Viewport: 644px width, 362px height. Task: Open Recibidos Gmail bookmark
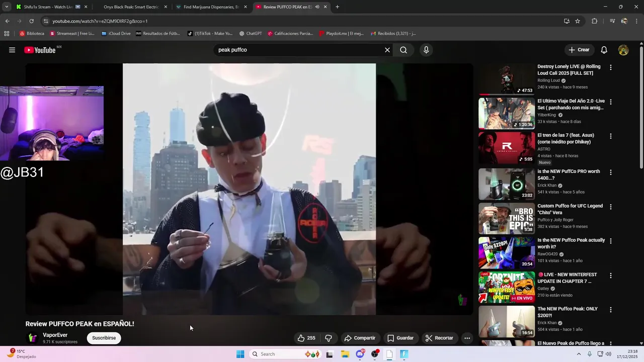(x=393, y=34)
